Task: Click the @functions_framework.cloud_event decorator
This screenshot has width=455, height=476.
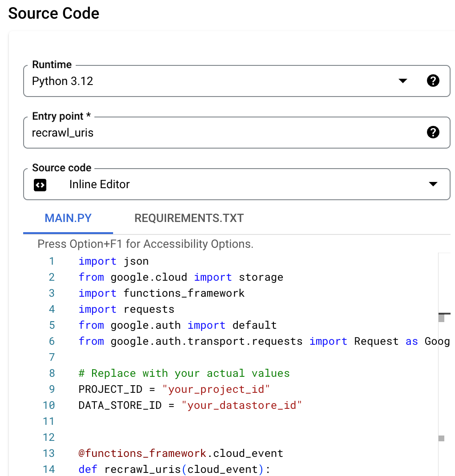Action: [x=181, y=453]
